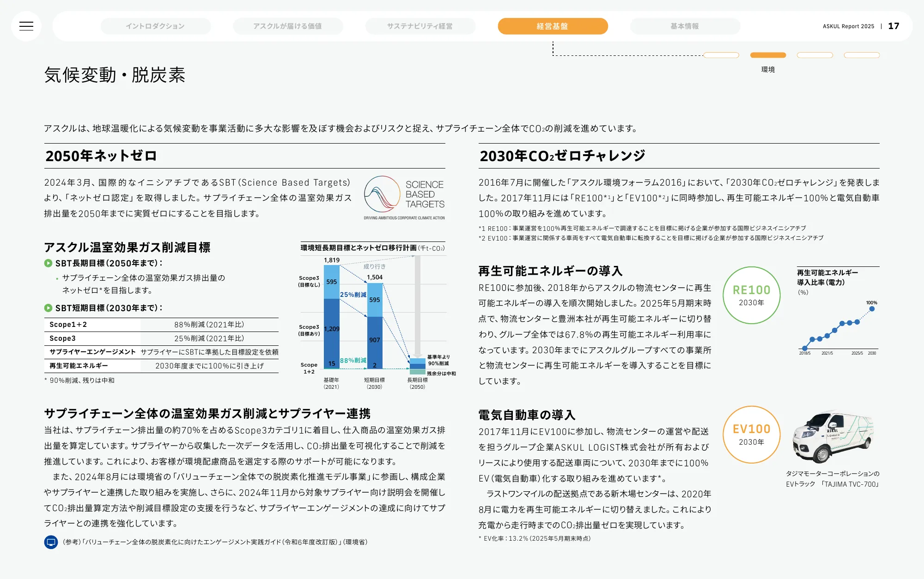Click the green bullet beside SBT長期目標

coord(48,263)
